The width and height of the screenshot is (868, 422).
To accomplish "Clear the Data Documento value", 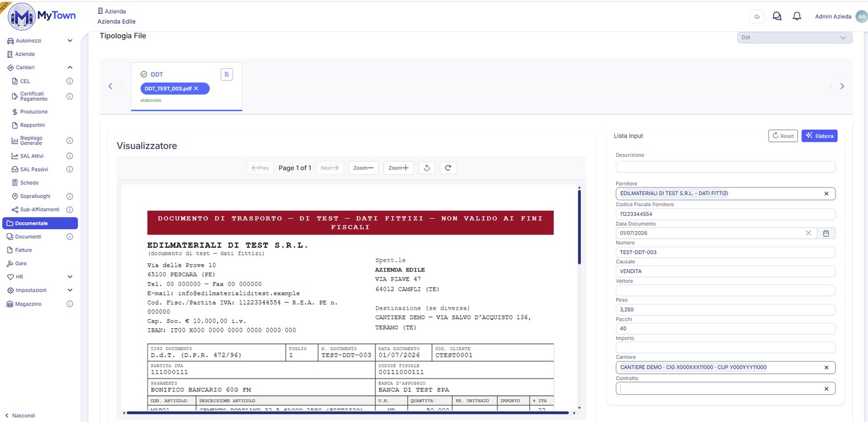I will click(808, 233).
